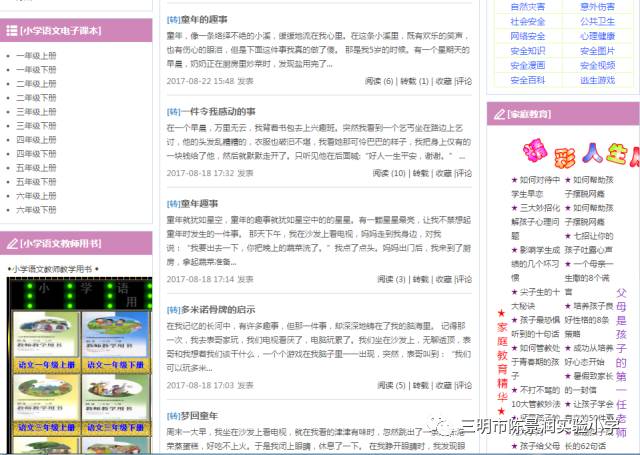
Task: Click 阅读 (6) under 童年的趣事
Action: 379,81
